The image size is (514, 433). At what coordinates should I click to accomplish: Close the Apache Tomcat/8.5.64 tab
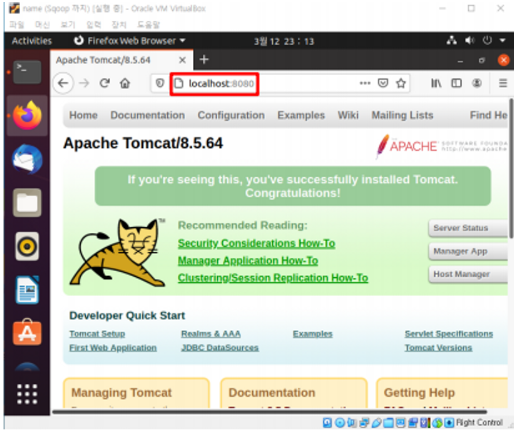coord(182,60)
